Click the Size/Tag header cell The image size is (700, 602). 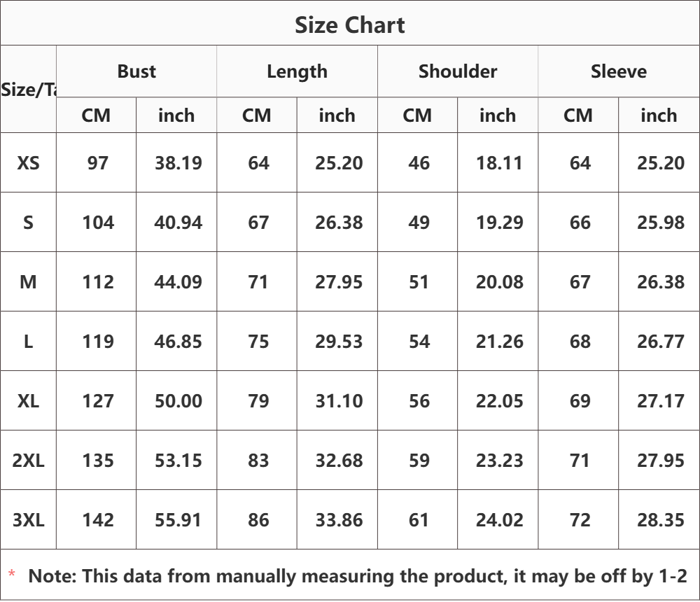coord(28,90)
